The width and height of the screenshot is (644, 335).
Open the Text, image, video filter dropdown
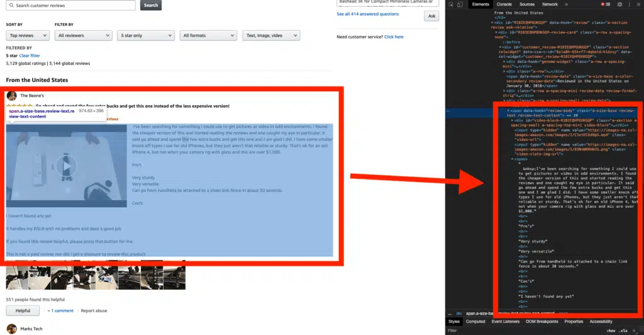pos(271,36)
